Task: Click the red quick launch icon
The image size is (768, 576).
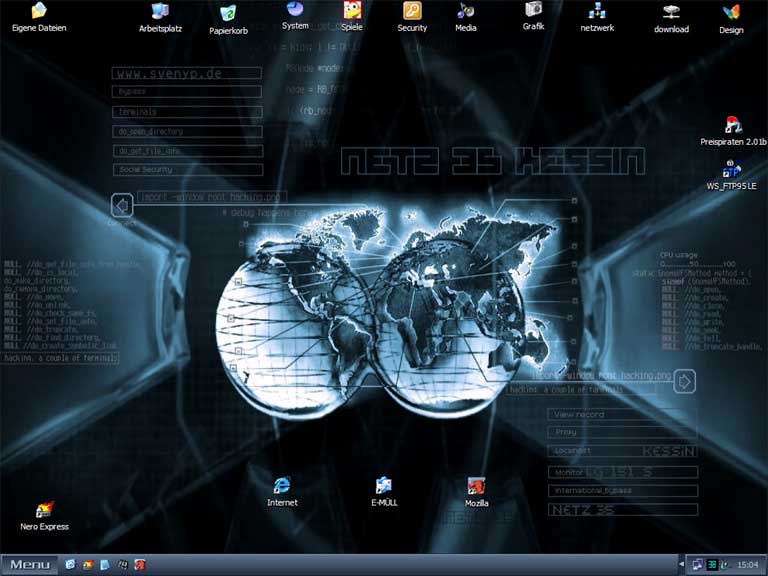Action: (140, 565)
